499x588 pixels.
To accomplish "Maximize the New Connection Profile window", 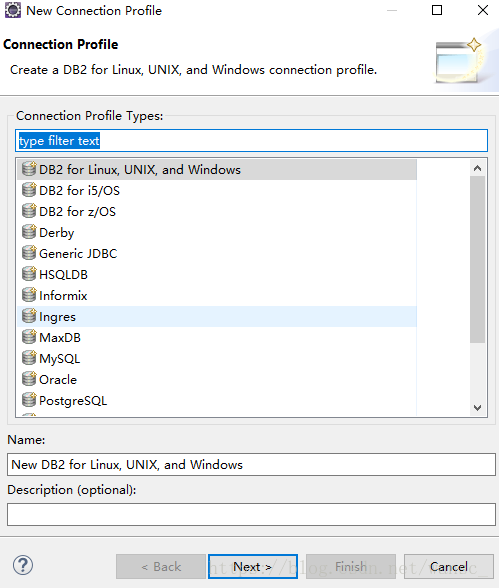I will [437, 10].
